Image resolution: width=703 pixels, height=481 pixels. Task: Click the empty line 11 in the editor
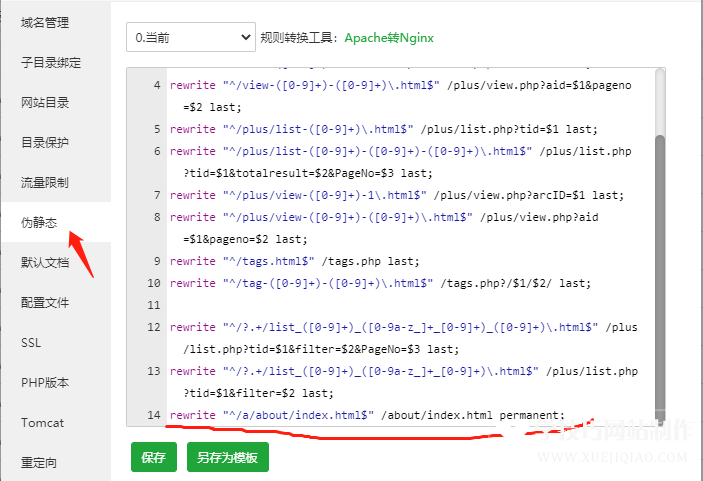click(x=400, y=305)
